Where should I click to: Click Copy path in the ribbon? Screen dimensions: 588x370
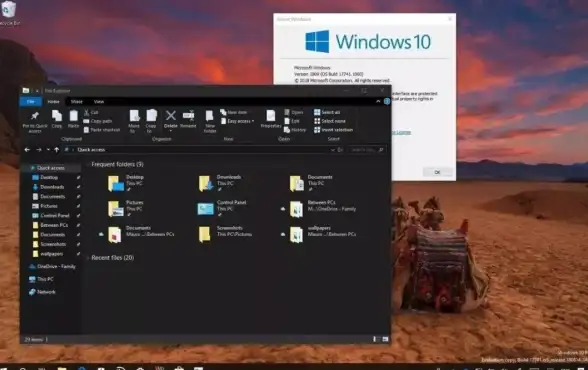[98, 121]
